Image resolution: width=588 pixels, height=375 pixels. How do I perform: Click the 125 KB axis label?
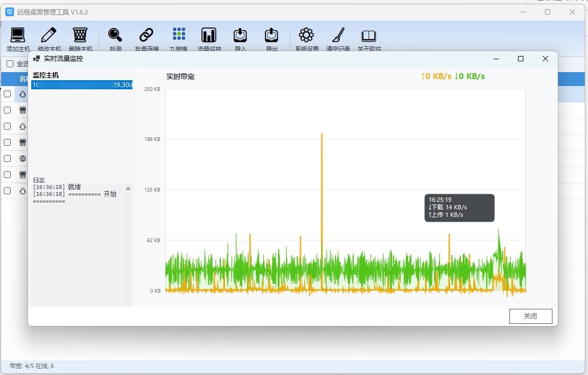tap(152, 189)
